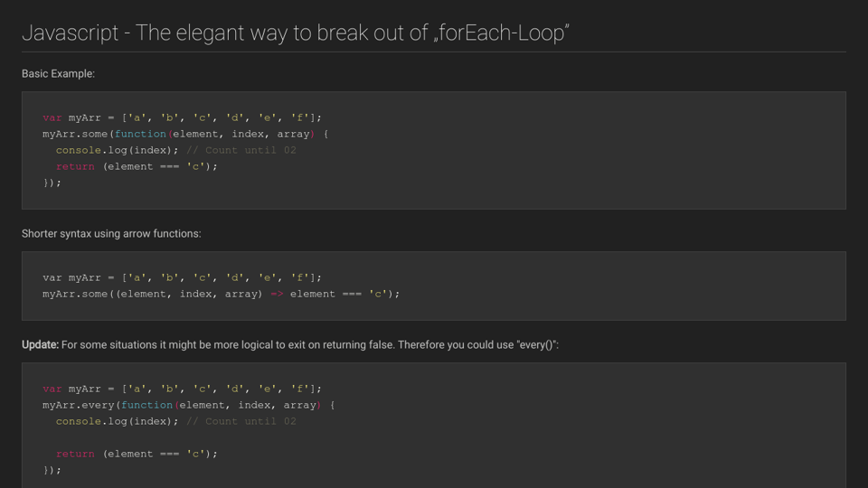
Task: Click var myArr line in the arrow-function block
Action: [x=181, y=277]
